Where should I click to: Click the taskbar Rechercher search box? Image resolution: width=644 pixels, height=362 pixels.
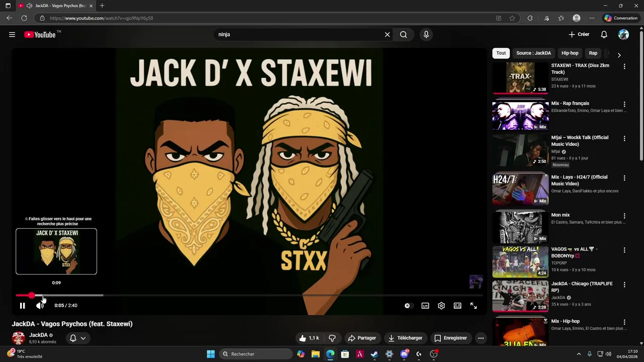tap(256, 354)
